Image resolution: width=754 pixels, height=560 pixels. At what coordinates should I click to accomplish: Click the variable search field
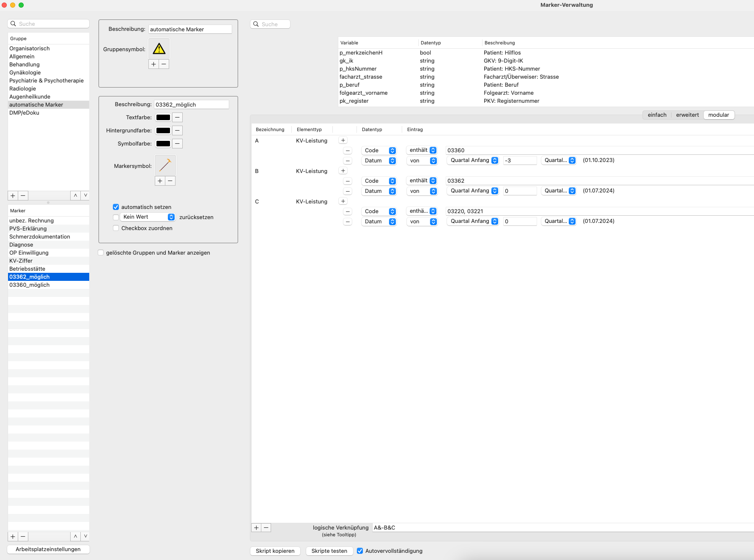click(x=270, y=25)
